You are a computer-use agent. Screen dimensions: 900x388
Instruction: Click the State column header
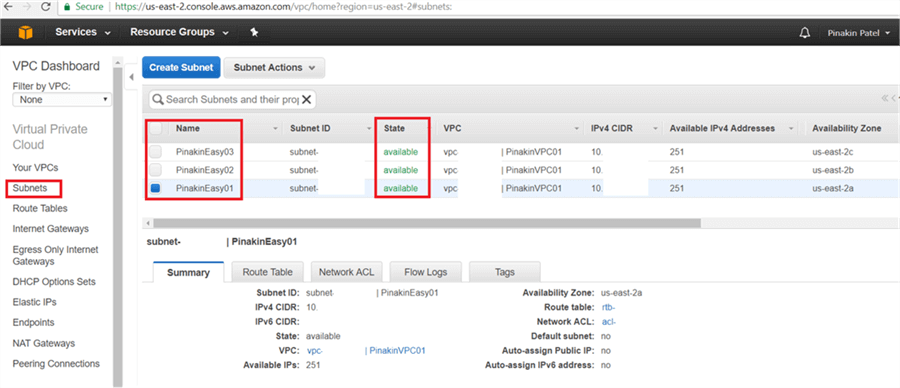pyautogui.click(x=394, y=129)
